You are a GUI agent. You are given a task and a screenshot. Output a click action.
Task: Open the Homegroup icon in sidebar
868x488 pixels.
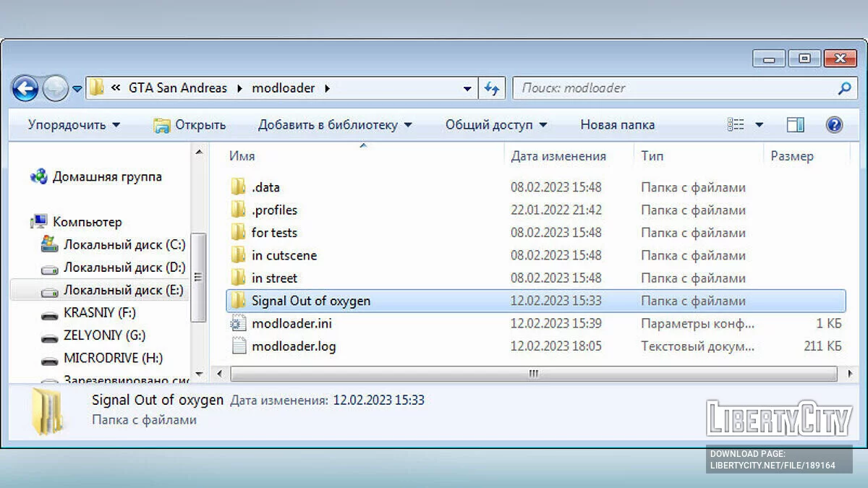(x=39, y=176)
